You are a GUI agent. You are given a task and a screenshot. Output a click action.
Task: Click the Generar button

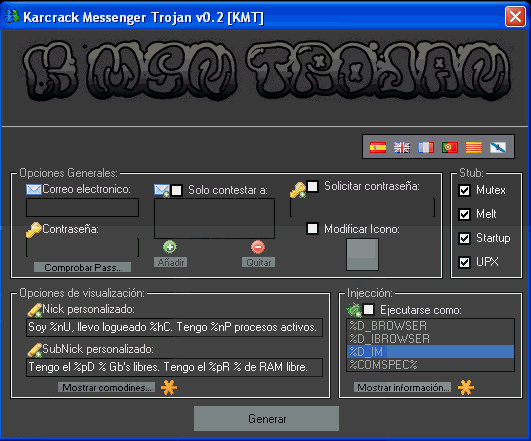click(x=267, y=419)
